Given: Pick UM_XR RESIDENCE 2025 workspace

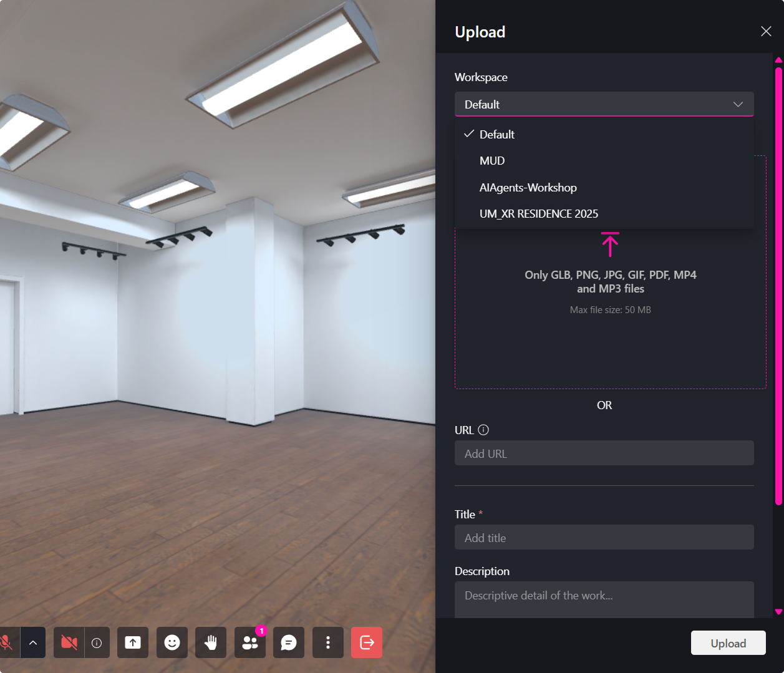Looking at the screenshot, I should pyautogui.click(x=538, y=214).
